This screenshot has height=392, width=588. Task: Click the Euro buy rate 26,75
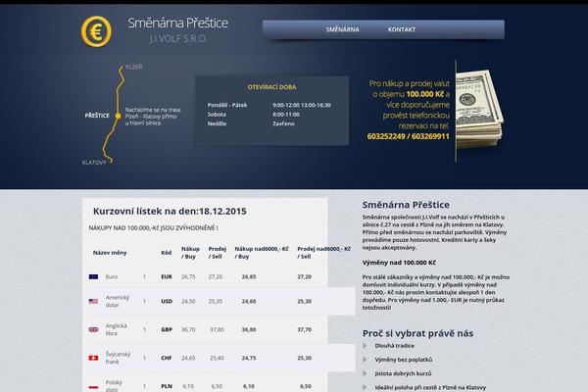click(x=188, y=276)
